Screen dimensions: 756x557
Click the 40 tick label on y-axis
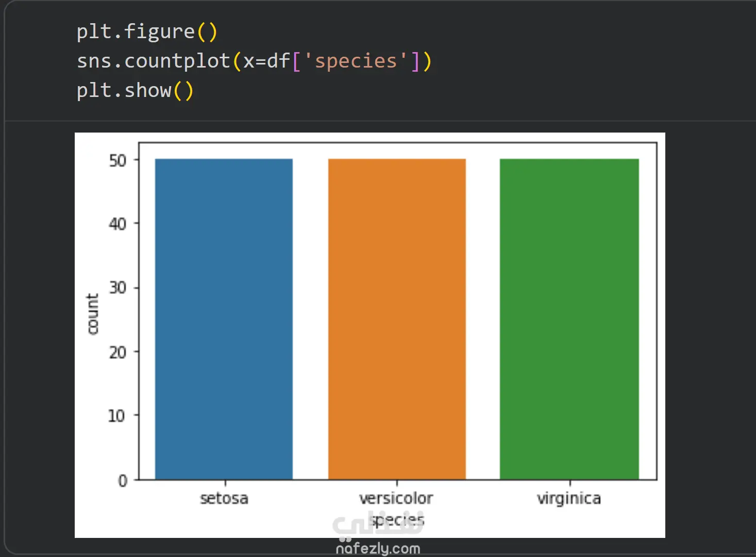tap(117, 224)
